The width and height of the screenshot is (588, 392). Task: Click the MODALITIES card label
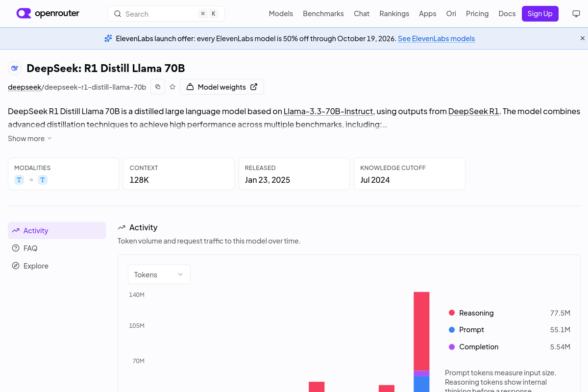[x=32, y=168]
